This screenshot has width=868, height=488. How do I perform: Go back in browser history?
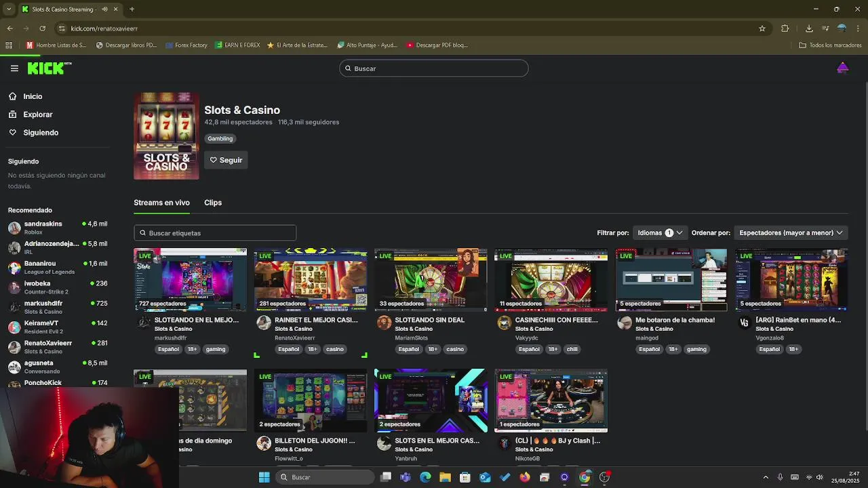[9, 28]
